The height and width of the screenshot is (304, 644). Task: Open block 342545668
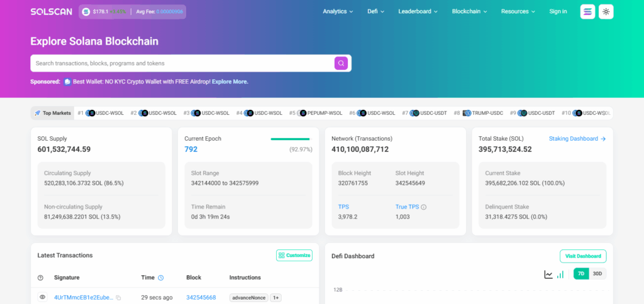tap(201, 298)
